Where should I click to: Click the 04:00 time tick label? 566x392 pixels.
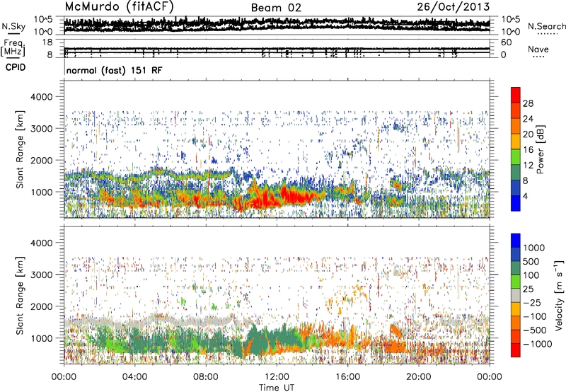[134, 377]
